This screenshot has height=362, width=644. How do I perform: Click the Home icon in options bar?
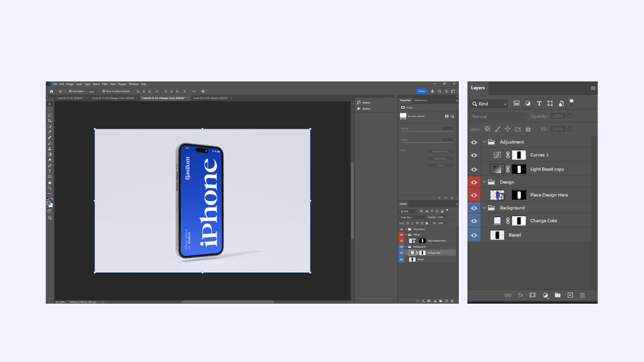[51, 92]
